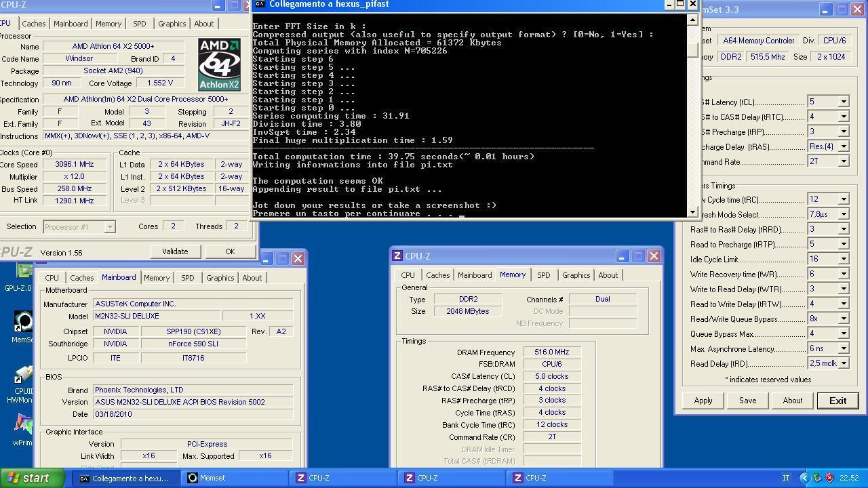Click the Apply button in MemSet
This screenshot has height=488, width=868.
click(703, 401)
